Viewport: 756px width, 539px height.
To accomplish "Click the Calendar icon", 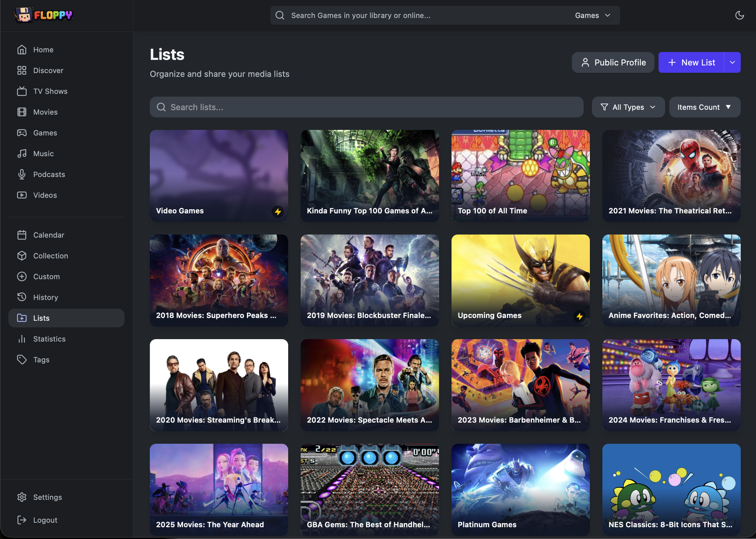I will [x=22, y=235].
